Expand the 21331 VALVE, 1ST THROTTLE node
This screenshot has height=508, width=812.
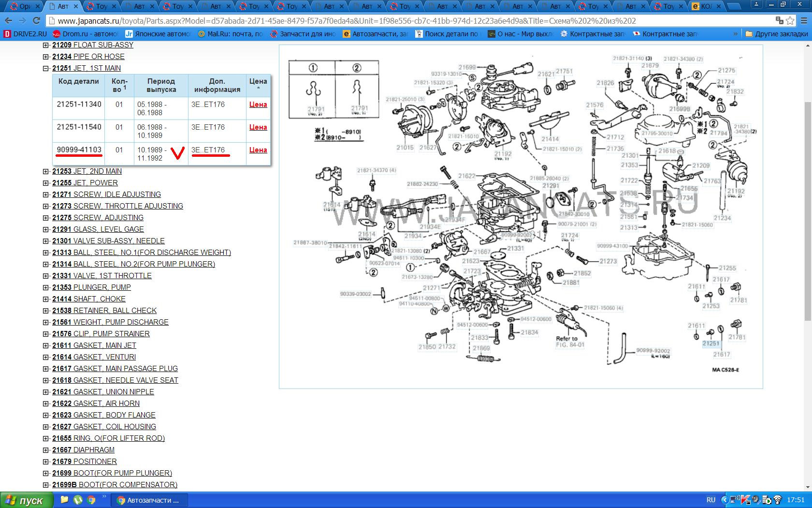click(46, 276)
